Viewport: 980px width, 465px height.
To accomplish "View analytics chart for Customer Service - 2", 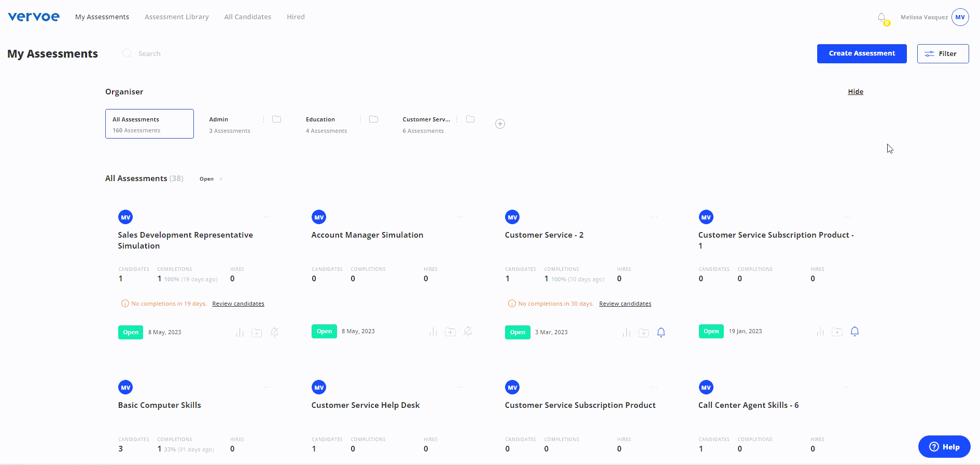I will (x=626, y=333).
